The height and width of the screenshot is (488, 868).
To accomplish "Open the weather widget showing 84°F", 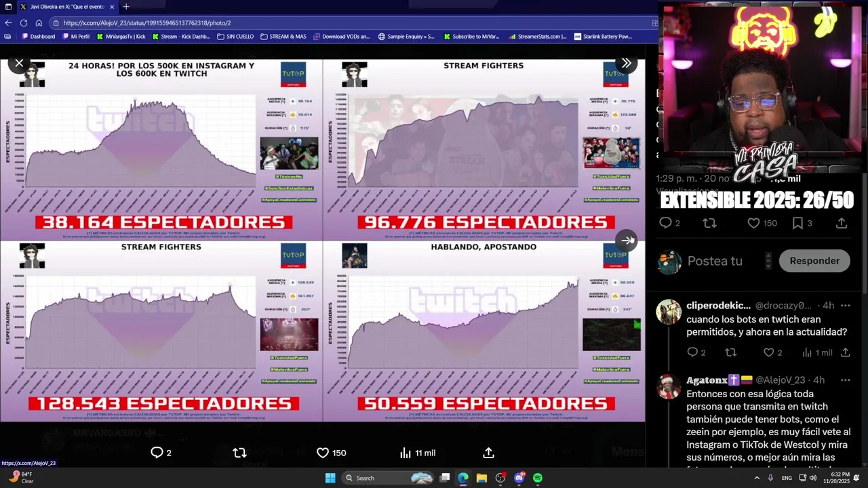I will tap(19, 477).
